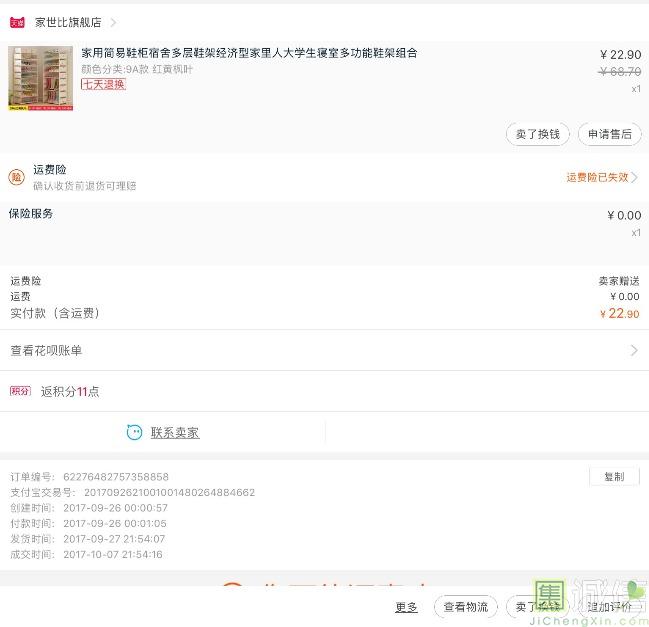Click the 申请售后 after-sales button
The image size is (649, 627).
609,134
